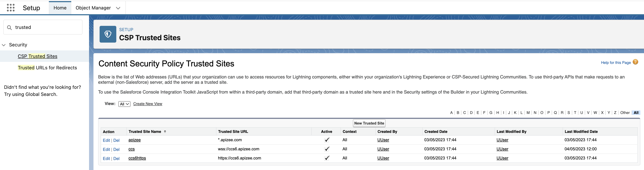Filter list by letter C
644x170 pixels.
click(x=464, y=113)
